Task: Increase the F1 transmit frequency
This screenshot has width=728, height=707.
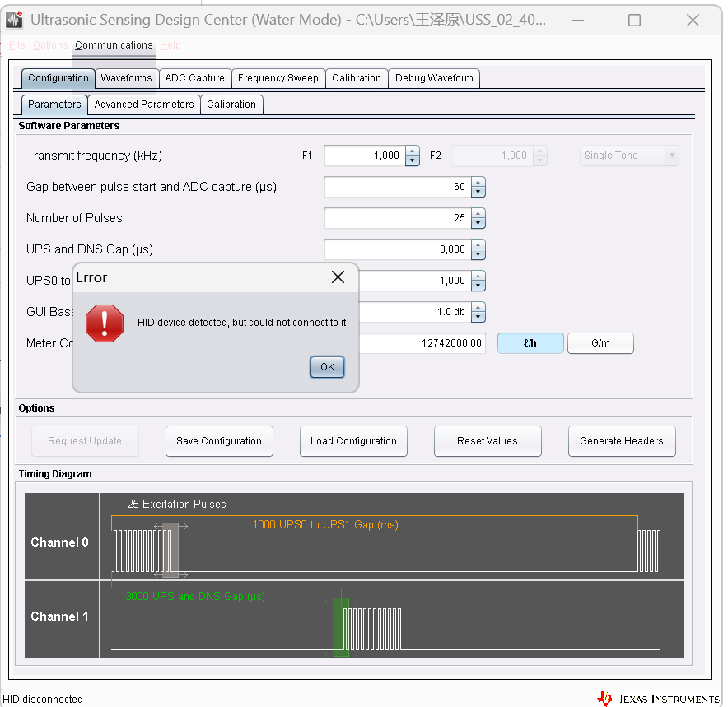Action: pyautogui.click(x=413, y=151)
